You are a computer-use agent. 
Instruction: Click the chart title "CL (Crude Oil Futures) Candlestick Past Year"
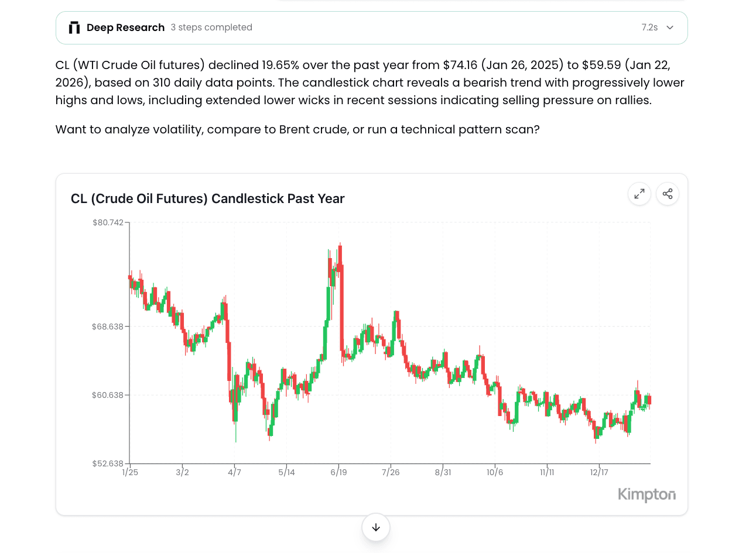point(207,199)
